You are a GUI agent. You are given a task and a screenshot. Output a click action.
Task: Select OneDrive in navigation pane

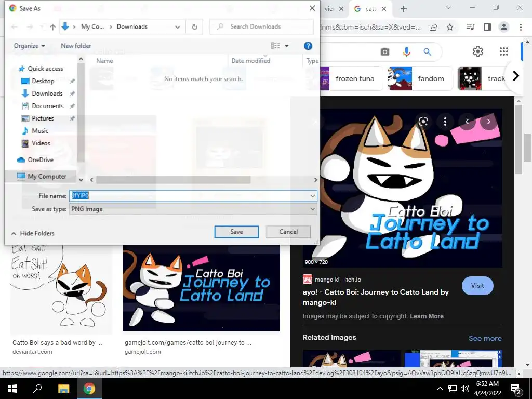click(x=36, y=160)
